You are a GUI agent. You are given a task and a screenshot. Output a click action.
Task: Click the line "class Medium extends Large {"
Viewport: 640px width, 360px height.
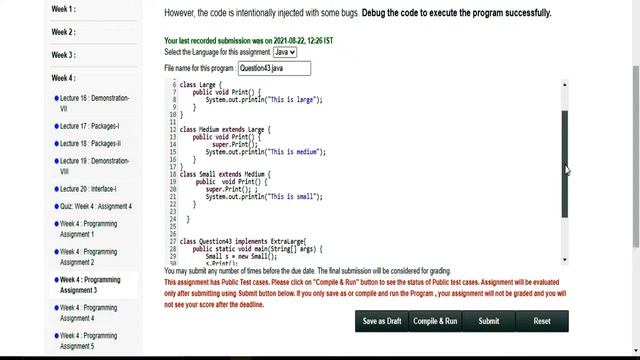225,129
